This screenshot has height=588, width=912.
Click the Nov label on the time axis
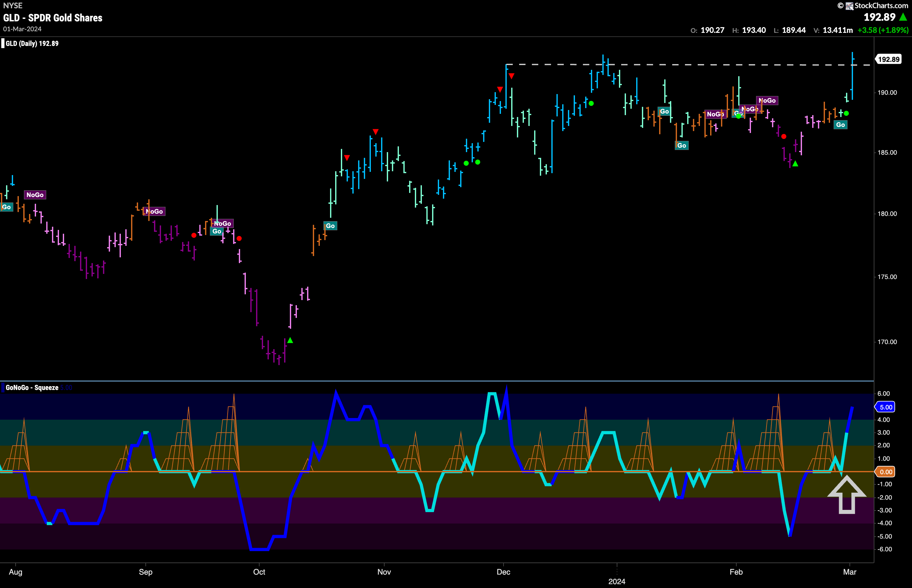(x=384, y=572)
